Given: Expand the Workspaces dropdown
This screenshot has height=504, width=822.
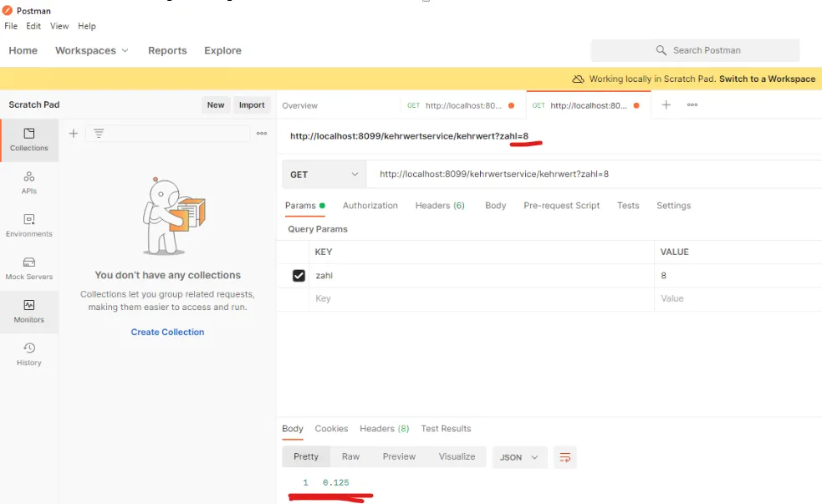Looking at the screenshot, I should [x=92, y=50].
